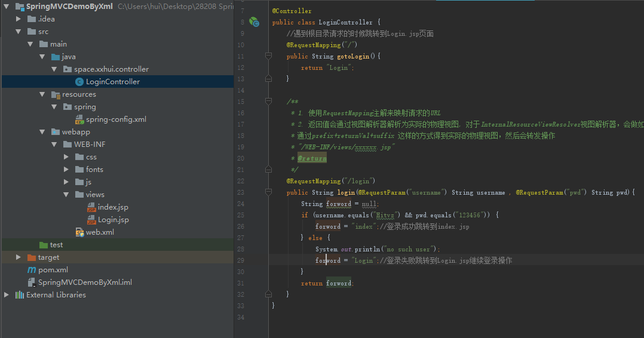
Task: Fold gotoLogin method at line 11 gutter
Action: tap(268, 56)
